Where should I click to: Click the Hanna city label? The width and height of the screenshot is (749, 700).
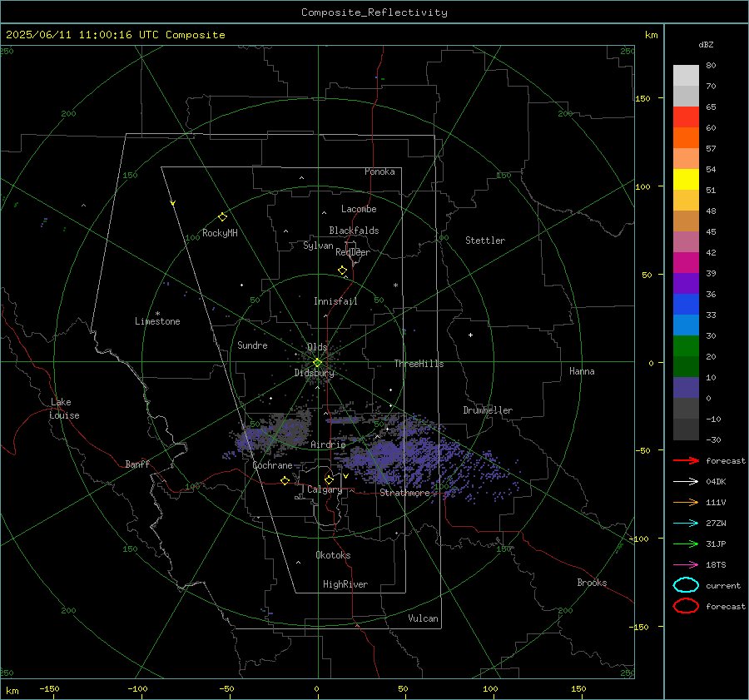click(582, 371)
